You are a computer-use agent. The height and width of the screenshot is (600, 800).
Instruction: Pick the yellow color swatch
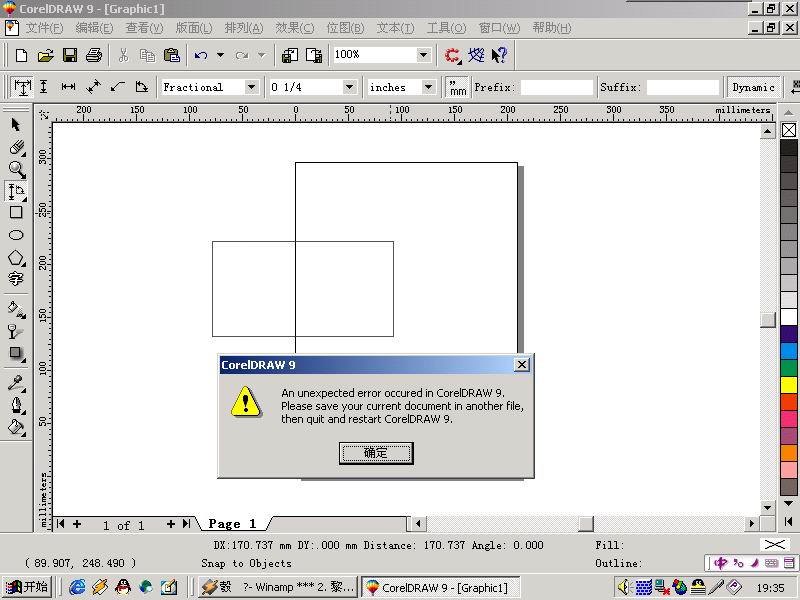coord(789,385)
